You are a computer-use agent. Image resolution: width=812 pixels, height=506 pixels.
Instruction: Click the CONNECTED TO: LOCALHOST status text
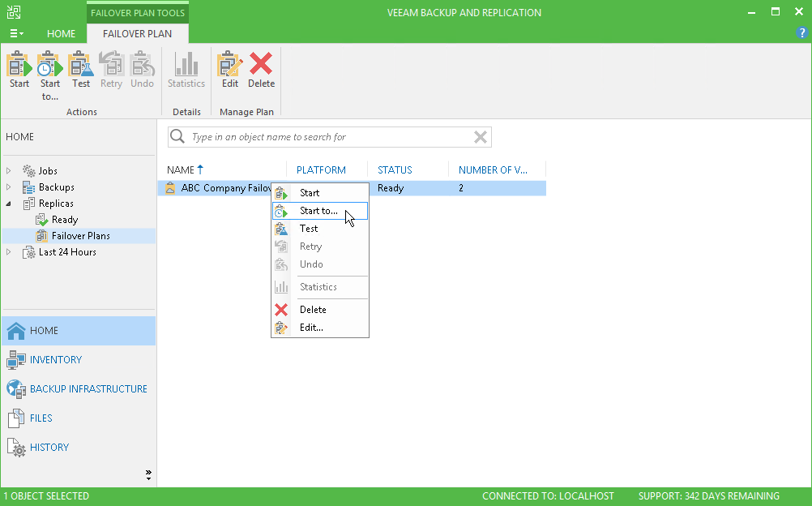(x=548, y=496)
